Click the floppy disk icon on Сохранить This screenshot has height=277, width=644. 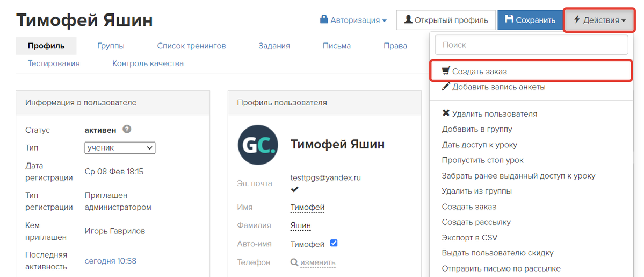(509, 19)
